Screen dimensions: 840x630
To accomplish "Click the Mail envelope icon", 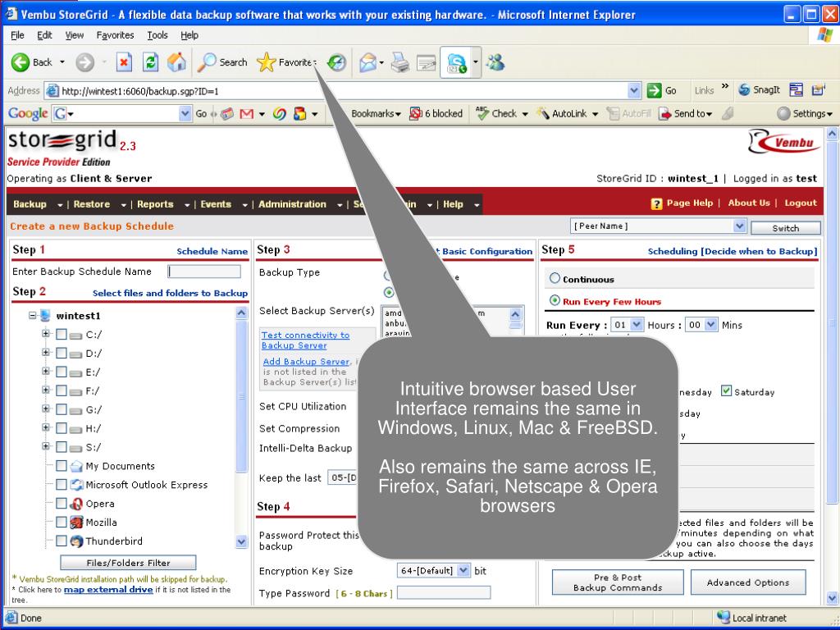I will point(368,62).
